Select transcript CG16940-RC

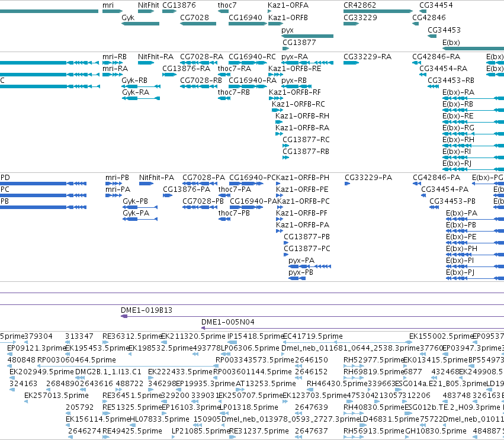tap(248, 63)
